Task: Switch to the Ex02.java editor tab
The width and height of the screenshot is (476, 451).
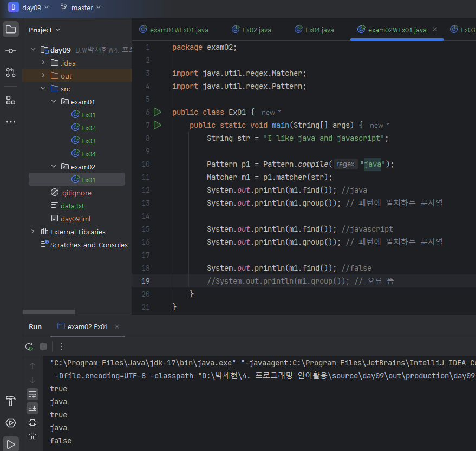Action: [x=256, y=30]
